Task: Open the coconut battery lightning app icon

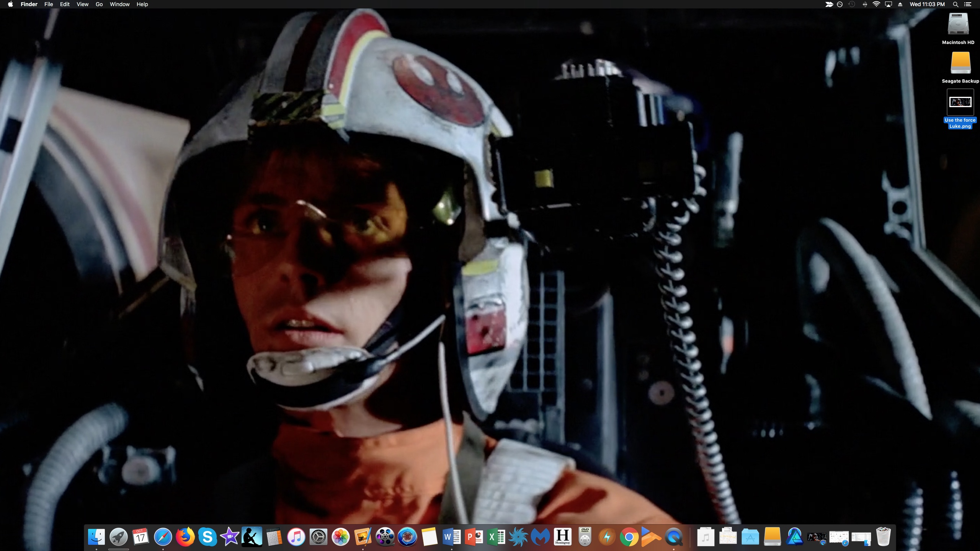Action: [607, 537]
